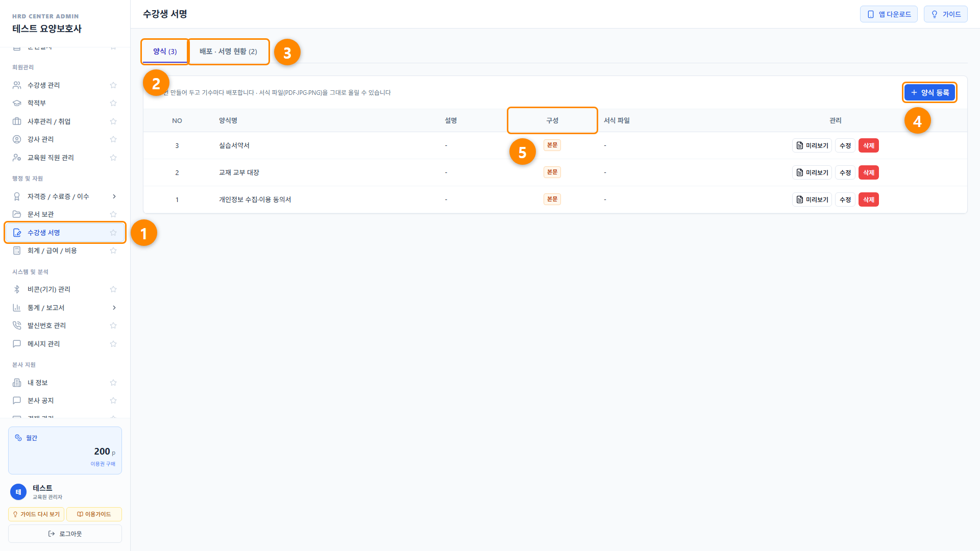Click the 사후관리 / 취업 briefcase icon
Viewport: 980px width, 551px height.
pyautogui.click(x=17, y=121)
